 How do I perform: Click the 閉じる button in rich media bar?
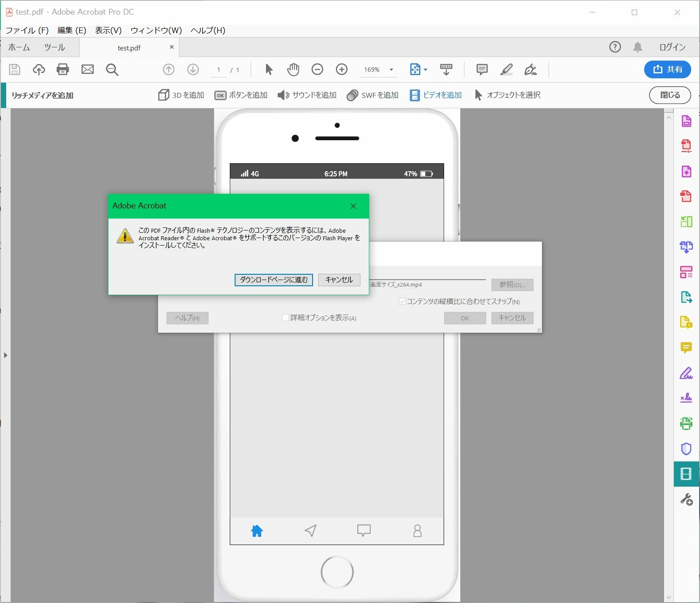(x=670, y=95)
